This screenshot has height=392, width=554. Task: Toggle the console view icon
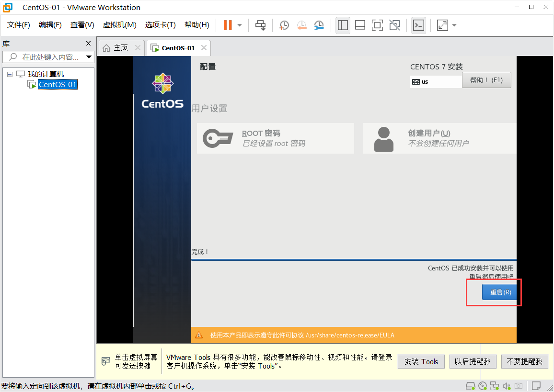pyautogui.click(x=419, y=25)
